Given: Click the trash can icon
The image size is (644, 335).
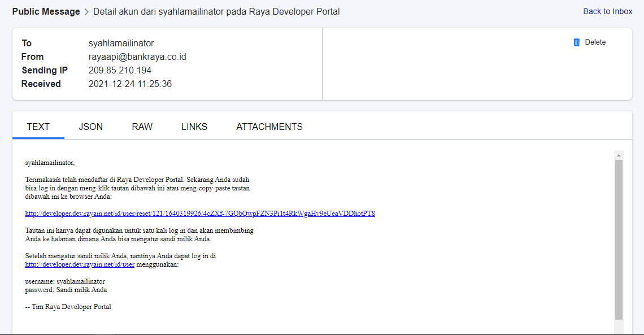Looking at the screenshot, I should 576,42.
